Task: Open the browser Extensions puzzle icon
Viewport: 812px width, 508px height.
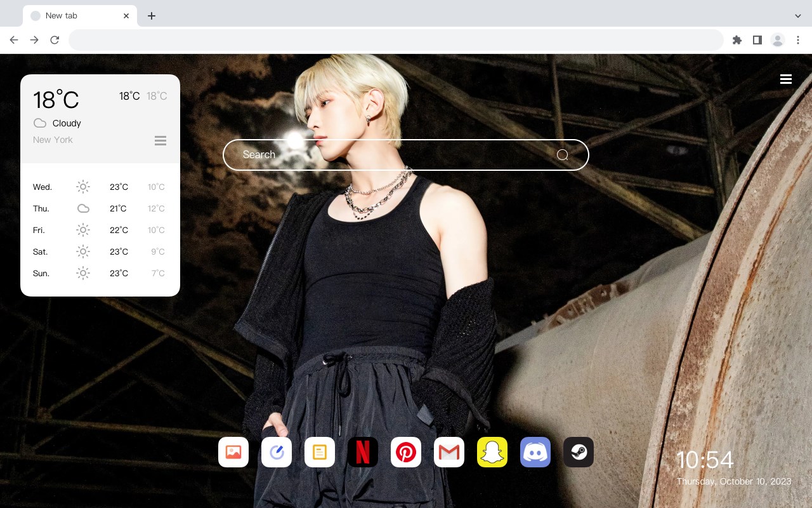Action: coord(737,40)
